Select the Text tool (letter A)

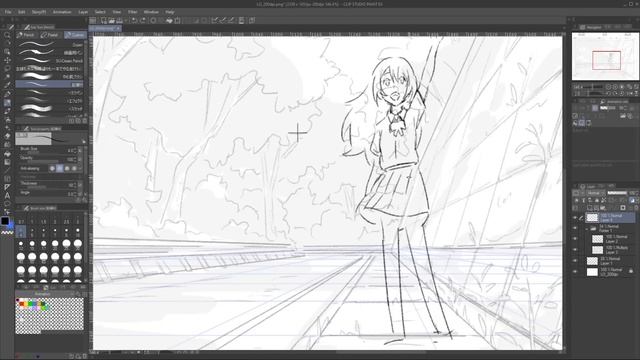coord(7,196)
